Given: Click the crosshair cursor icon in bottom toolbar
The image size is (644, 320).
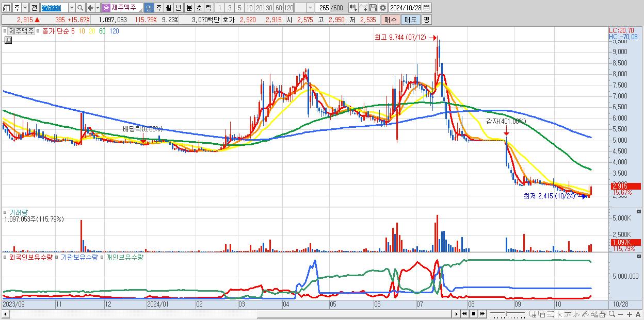Looking at the screenshot, I should tap(559, 314).
